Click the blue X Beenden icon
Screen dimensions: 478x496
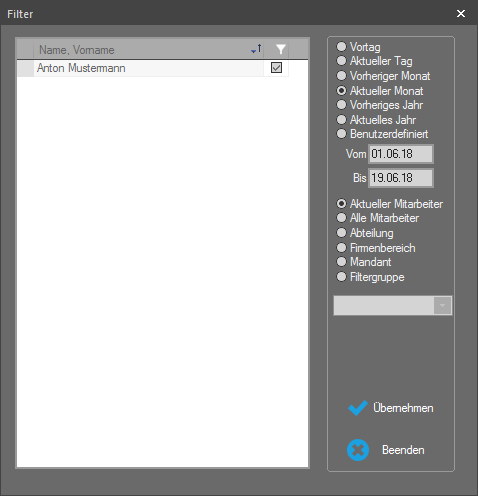click(x=358, y=450)
